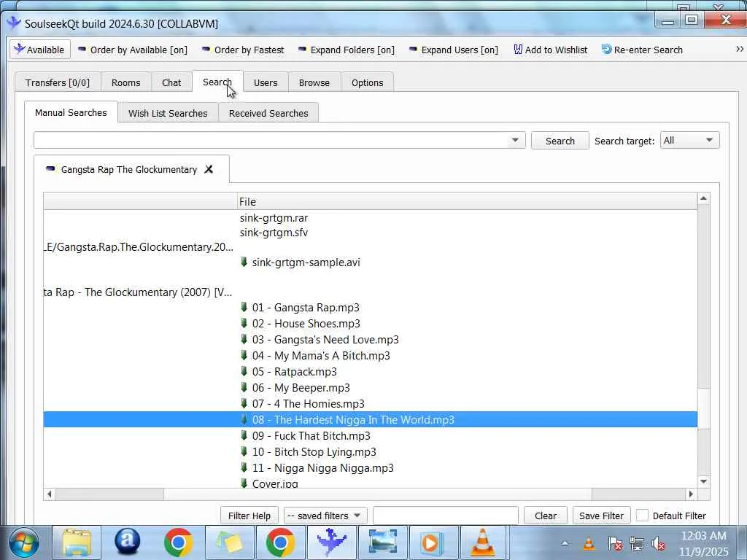Click the Filter Help button
This screenshot has height=560, width=747.
(x=249, y=516)
